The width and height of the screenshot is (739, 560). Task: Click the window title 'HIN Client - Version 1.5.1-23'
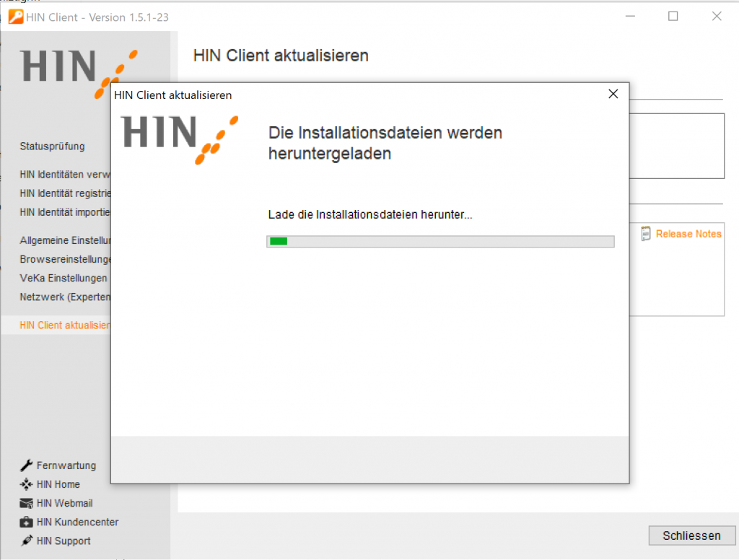97,17
